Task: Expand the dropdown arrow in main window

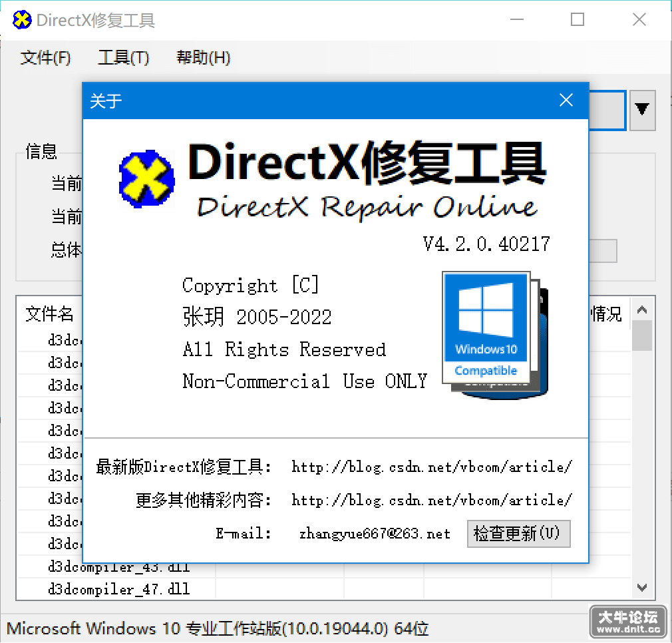Action: [x=642, y=110]
